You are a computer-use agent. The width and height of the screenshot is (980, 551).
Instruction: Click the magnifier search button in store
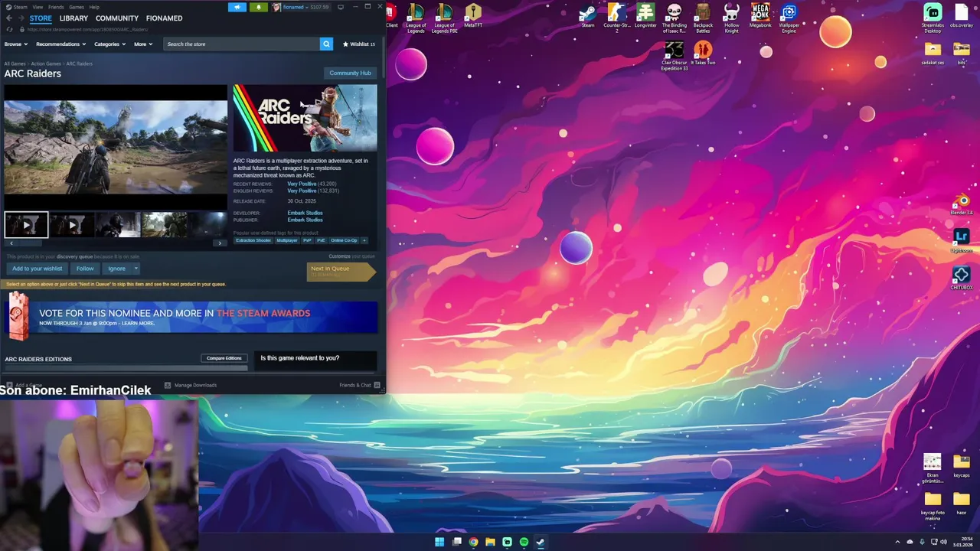pyautogui.click(x=326, y=44)
